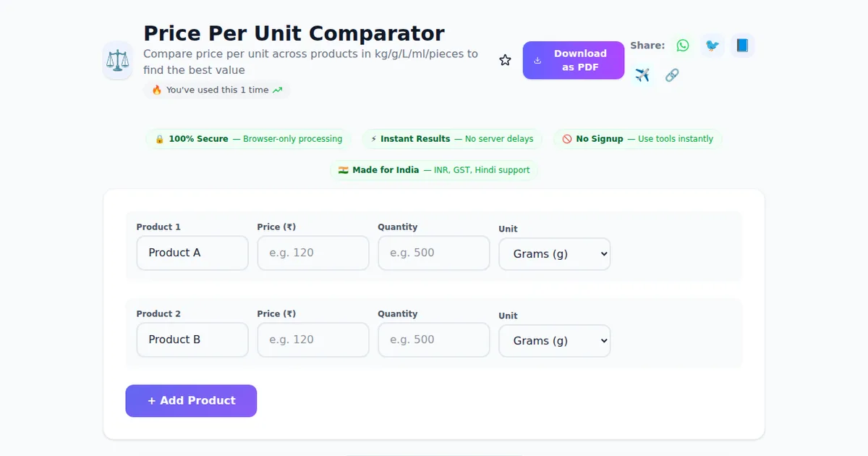Select the Product 2 Quantity input

[x=434, y=339]
